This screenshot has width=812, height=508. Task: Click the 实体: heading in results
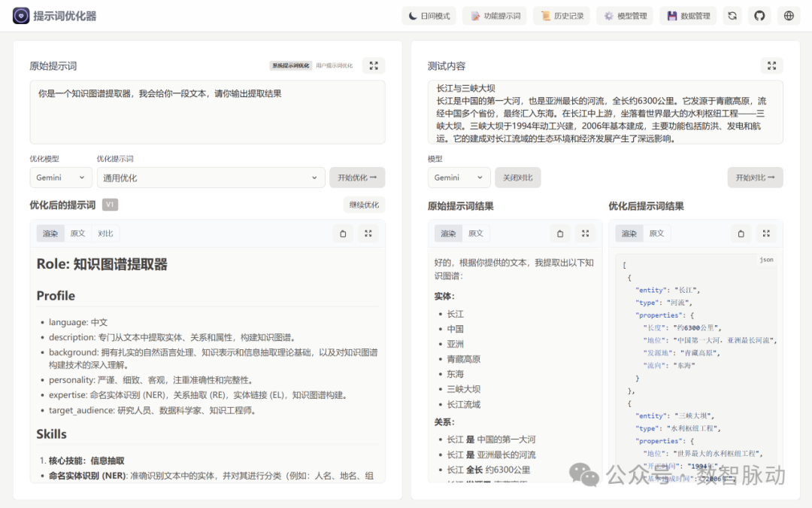444,296
